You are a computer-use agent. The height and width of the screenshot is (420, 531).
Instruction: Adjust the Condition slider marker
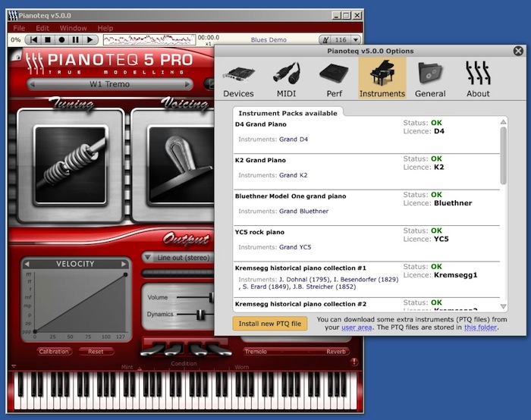point(140,369)
